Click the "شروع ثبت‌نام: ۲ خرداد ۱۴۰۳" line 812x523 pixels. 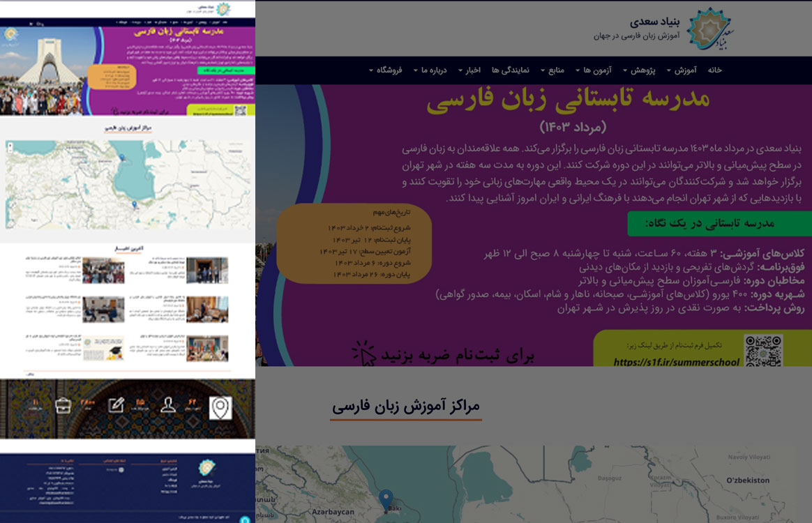369,228
